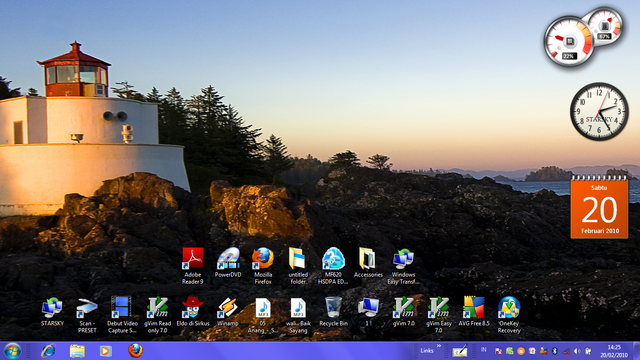Open the Tablet PC Input Panel icon
Screen dimensions: 640x360
click(x=460, y=351)
